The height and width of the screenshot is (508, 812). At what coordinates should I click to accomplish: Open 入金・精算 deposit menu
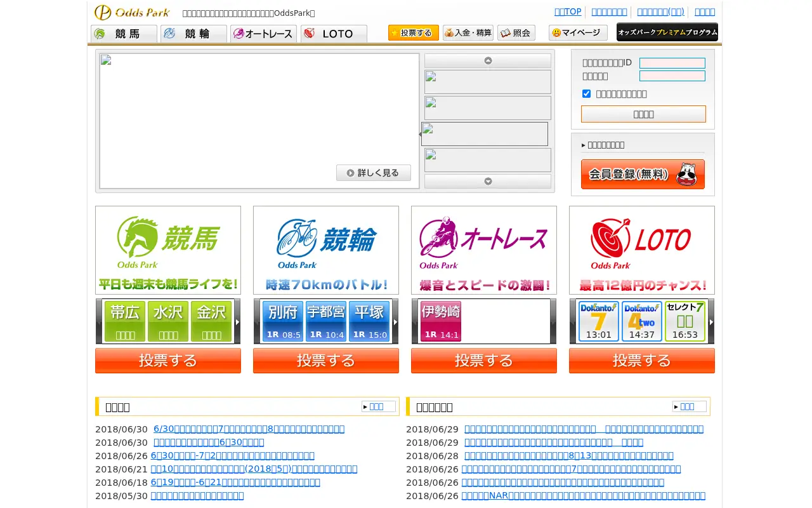468,32
